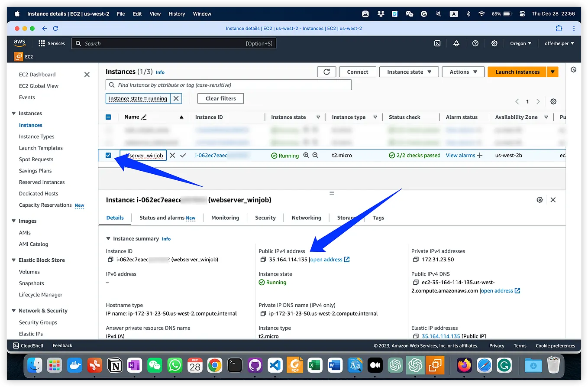Open CloudShell from the bottom bar
This screenshot has width=588, height=387.
point(28,345)
